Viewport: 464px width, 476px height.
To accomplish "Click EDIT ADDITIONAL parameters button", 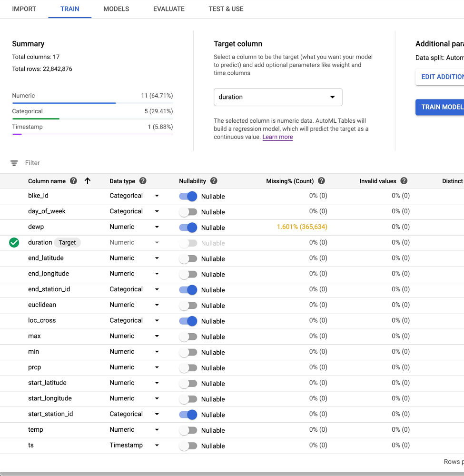I will 440,77.
